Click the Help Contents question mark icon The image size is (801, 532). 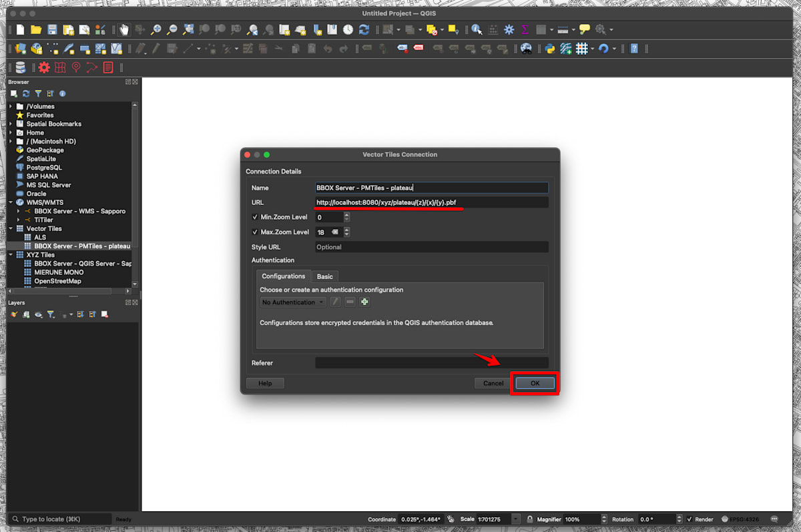tap(634, 49)
